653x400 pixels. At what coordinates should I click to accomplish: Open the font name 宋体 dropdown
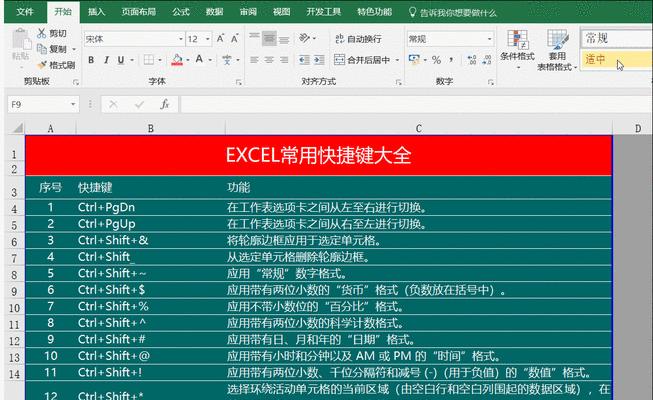[181, 39]
